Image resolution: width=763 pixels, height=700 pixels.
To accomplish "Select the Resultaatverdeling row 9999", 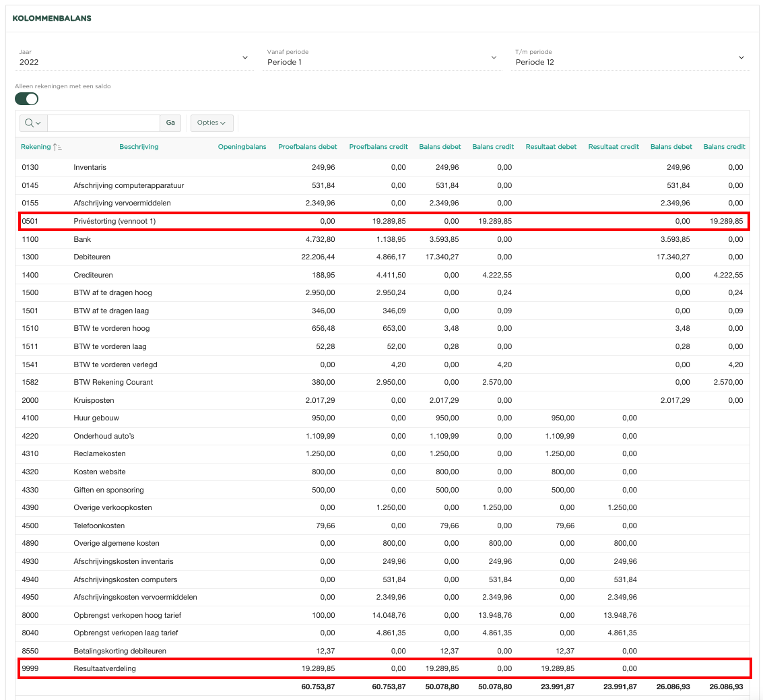I will (109, 668).
